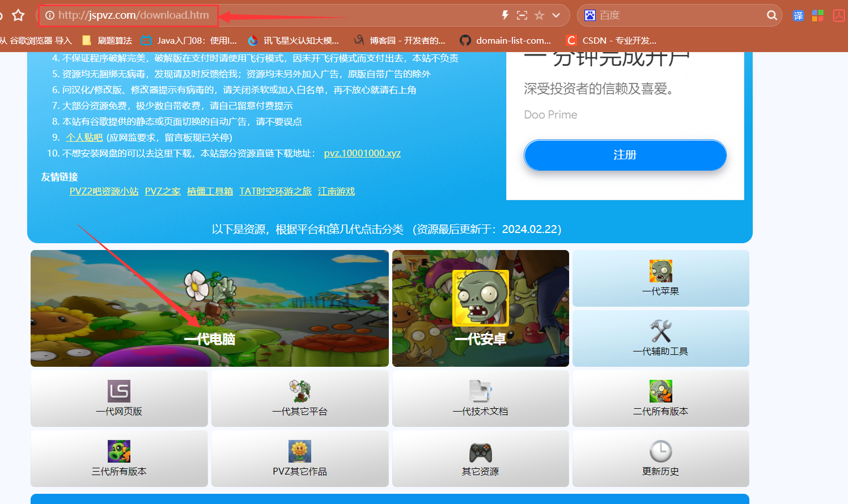Image resolution: width=848 pixels, height=504 pixels.
Task: Open the 一代技术文档 document icon tile
Action: coord(481,399)
